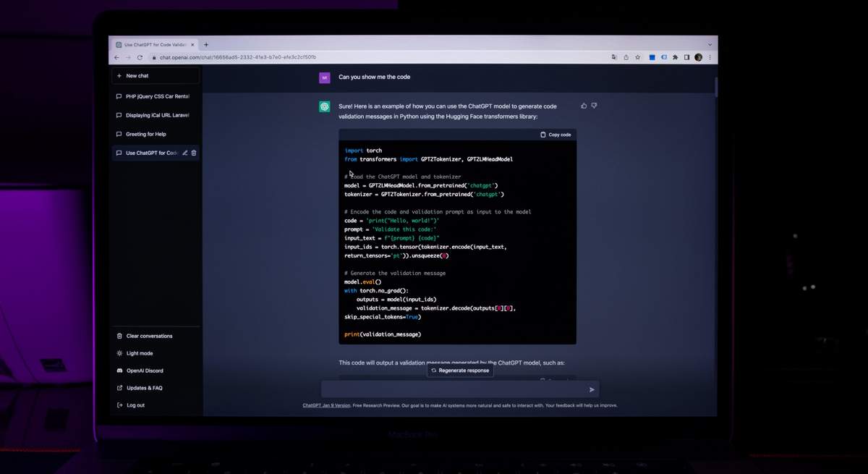Share this page from the address bar

click(626, 57)
